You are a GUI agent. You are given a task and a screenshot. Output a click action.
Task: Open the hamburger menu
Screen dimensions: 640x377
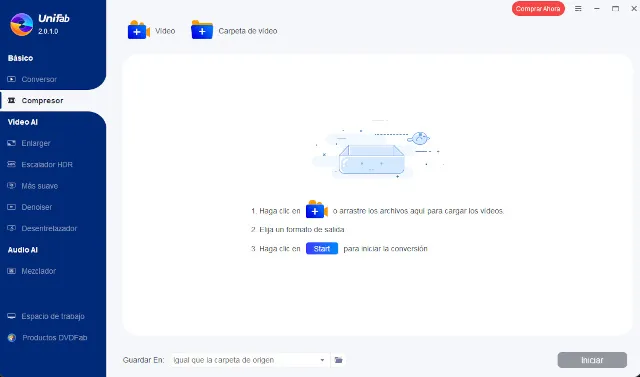578,9
